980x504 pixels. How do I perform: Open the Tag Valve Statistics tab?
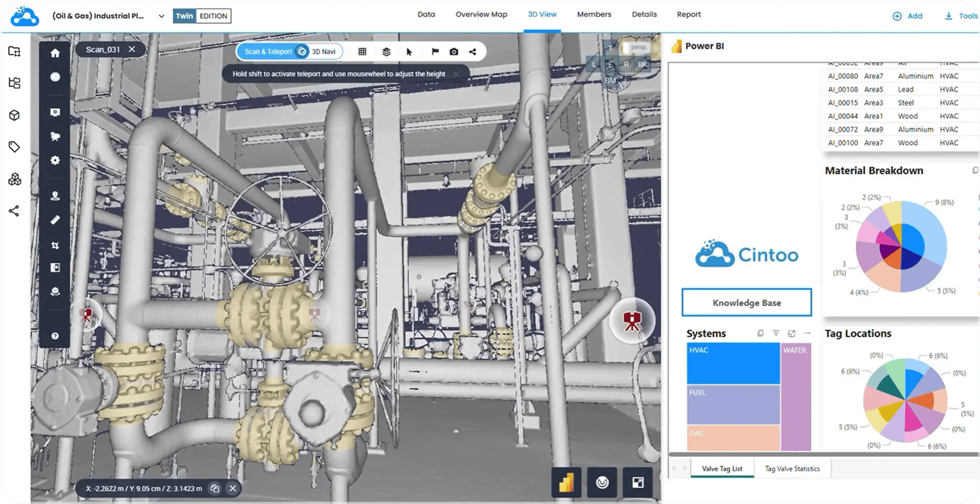tap(792, 469)
